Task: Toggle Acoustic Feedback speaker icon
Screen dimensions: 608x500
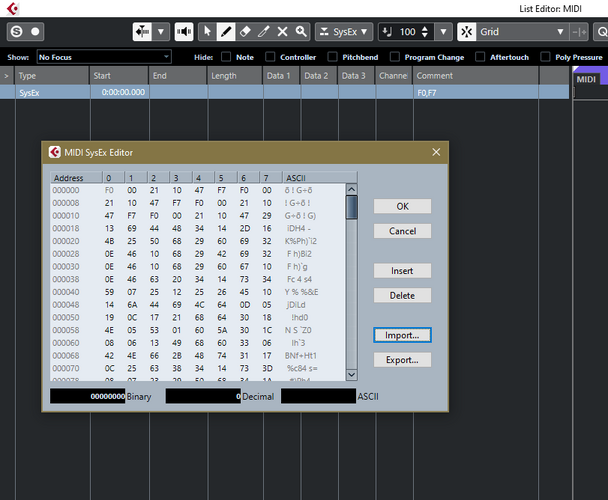Action: coord(184,31)
